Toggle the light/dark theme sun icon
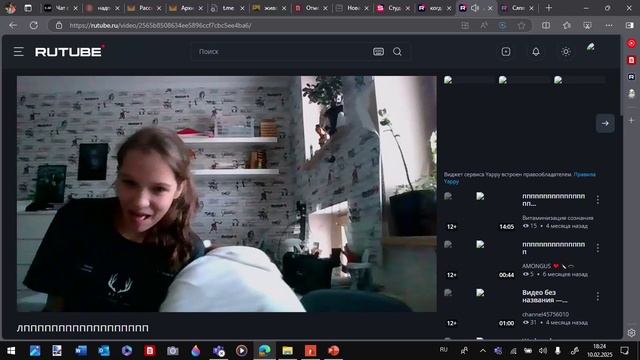 [x=566, y=52]
